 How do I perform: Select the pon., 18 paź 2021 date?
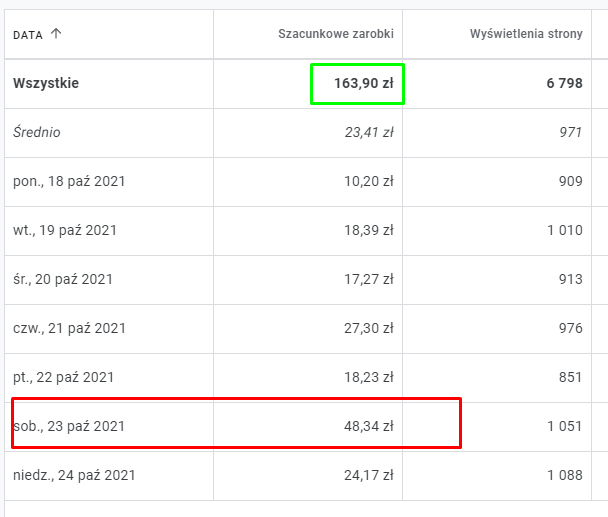tap(69, 181)
